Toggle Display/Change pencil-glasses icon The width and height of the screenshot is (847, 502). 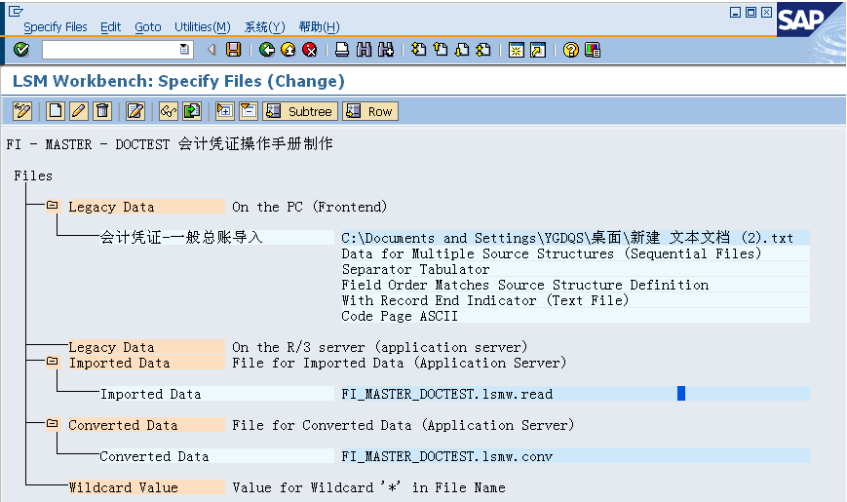(22, 111)
